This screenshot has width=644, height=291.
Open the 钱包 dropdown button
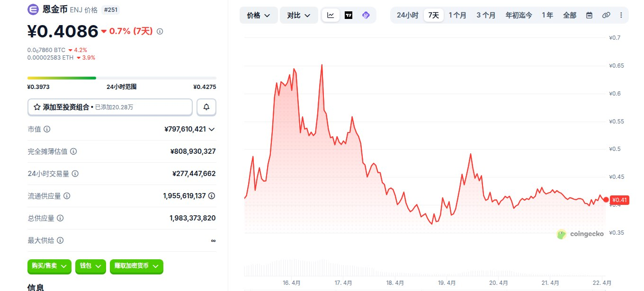(90, 266)
